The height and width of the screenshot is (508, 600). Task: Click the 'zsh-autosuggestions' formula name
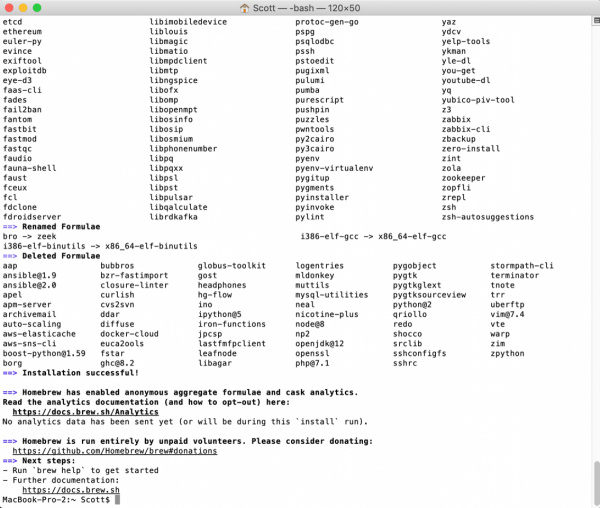click(488, 217)
